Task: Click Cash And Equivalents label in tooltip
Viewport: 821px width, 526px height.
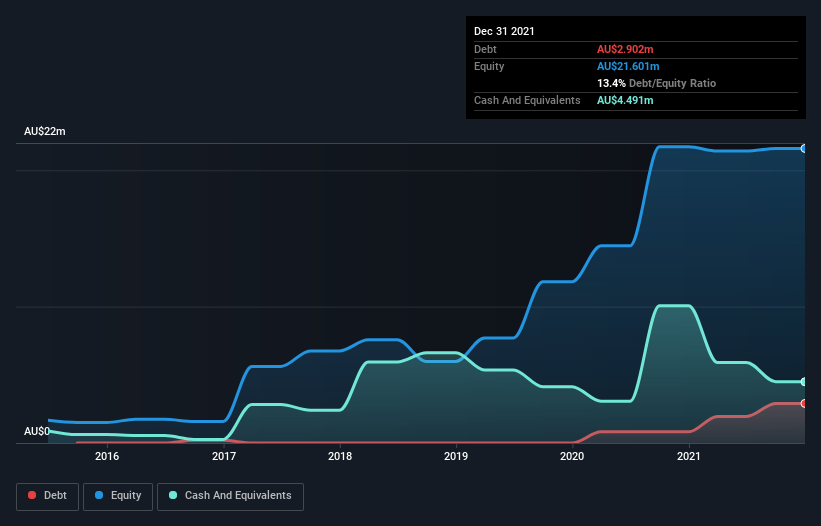Action: click(x=527, y=100)
